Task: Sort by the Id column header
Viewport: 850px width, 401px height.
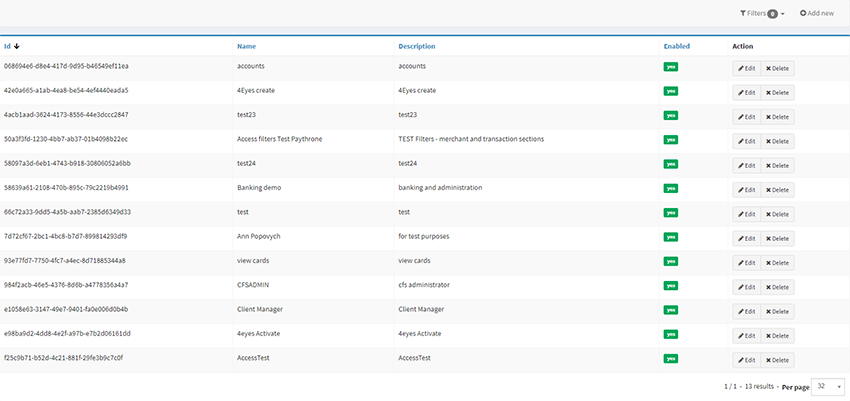Action: 8,46
